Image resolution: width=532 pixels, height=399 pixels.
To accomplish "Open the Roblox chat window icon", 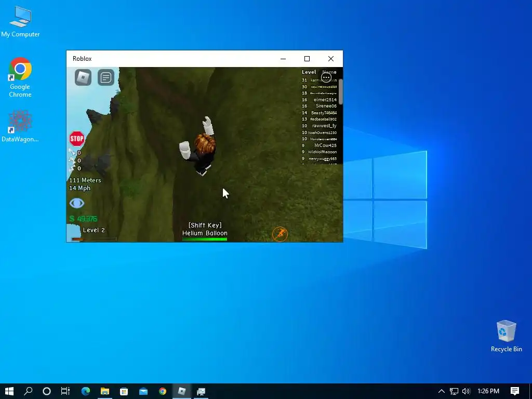I will (x=106, y=78).
